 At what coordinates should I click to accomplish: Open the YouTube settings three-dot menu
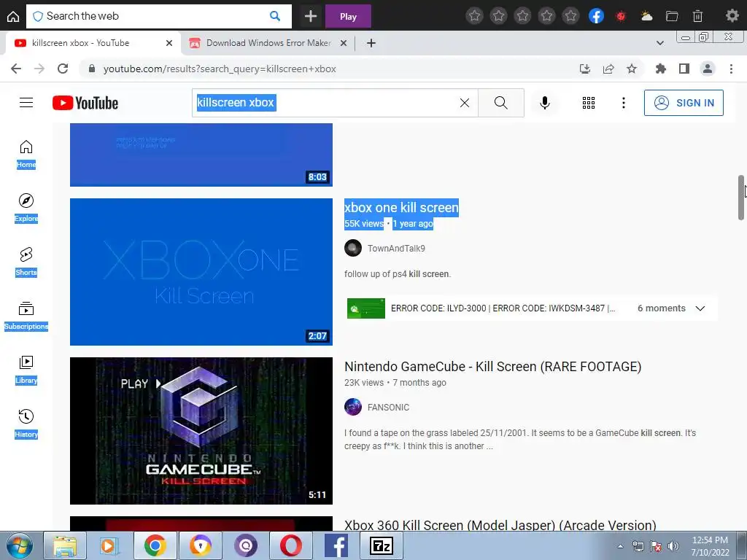(623, 103)
